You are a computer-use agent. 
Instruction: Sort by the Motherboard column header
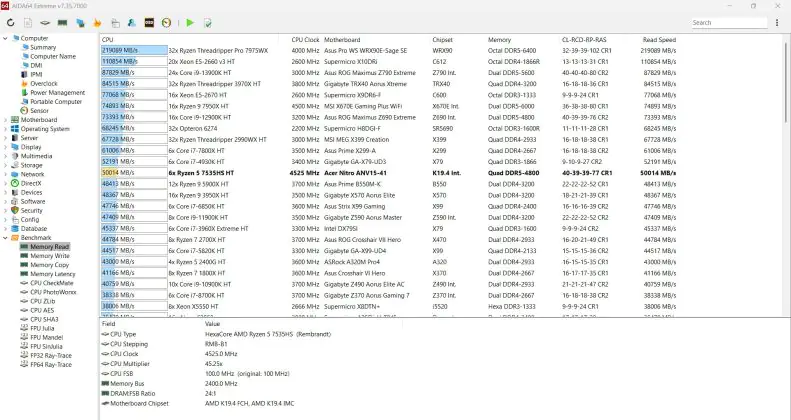pos(342,40)
